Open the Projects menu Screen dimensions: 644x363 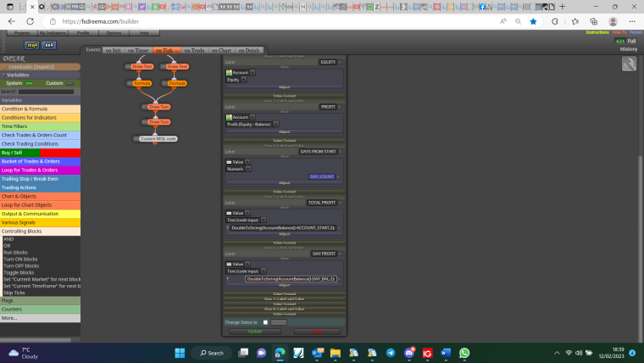pos(22,33)
